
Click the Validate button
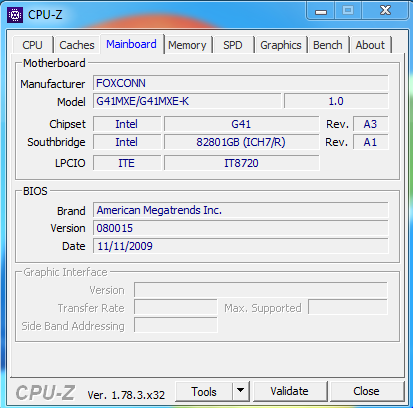(290, 391)
